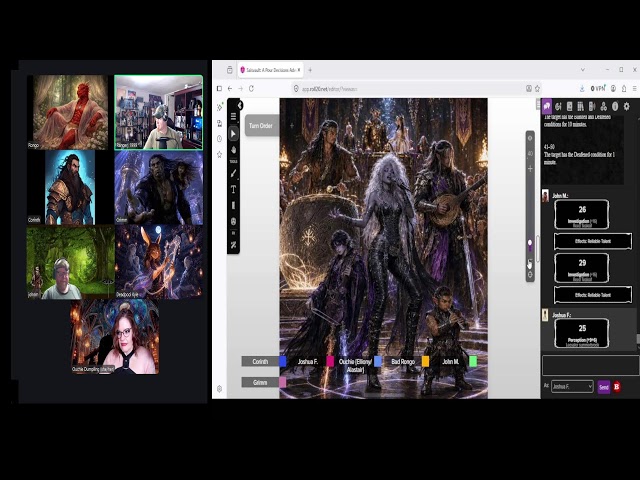Viewport: 640px width, 480px height.
Task: Open the bottom tools icon in Roll20 toolbar
Action: [233, 245]
